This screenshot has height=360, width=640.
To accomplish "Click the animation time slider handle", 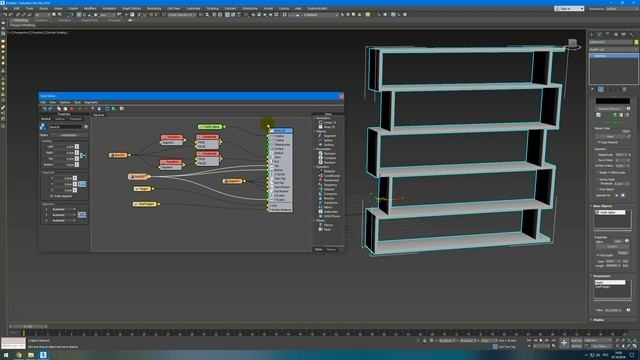I will [x=28, y=327].
